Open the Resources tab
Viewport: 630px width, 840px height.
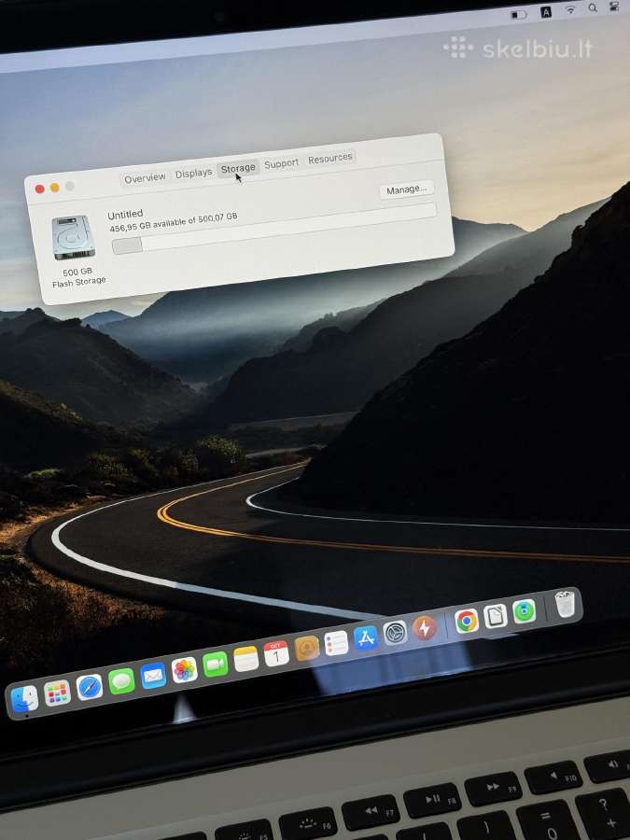[x=330, y=158]
